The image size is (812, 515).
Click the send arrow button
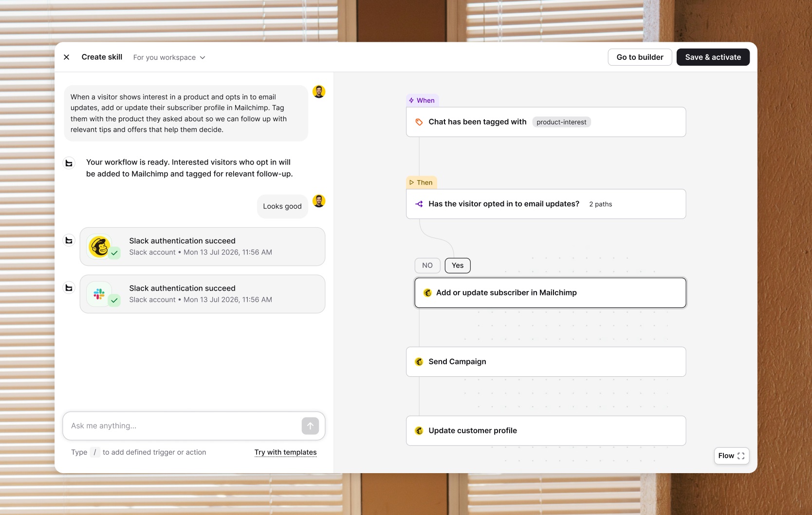pos(310,426)
